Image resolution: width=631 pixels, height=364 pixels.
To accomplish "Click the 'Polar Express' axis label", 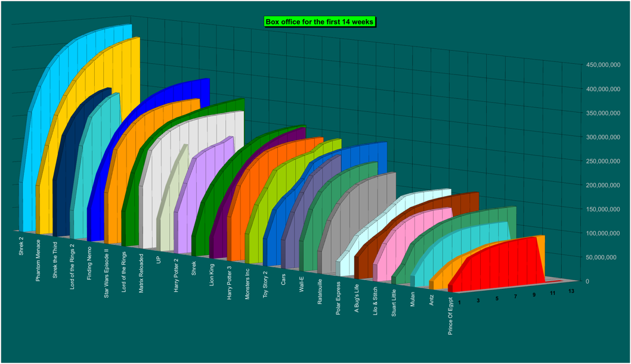I will click(338, 298).
